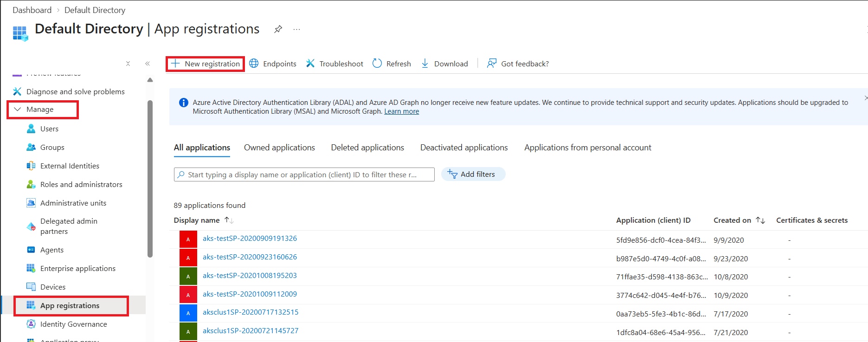Click the Diagnose and solve problems icon
Viewport: 868px width, 342px height.
[x=17, y=91]
